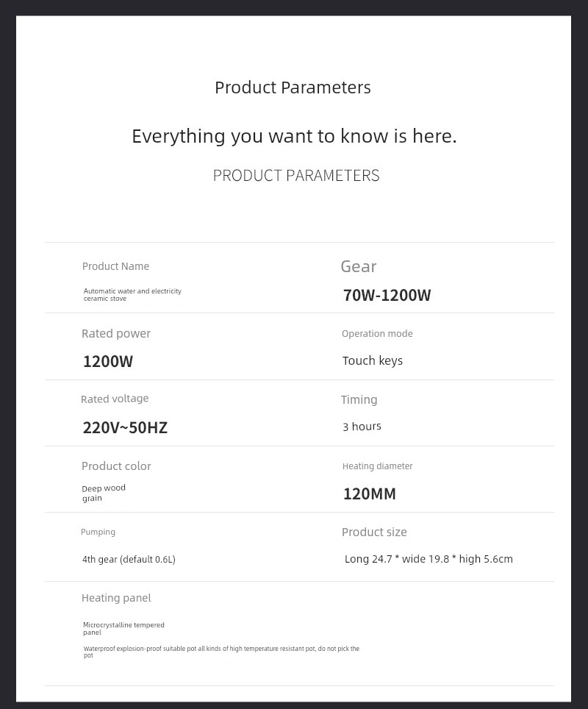Click the Gear label
This screenshot has width=588, height=709.
click(x=358, y=266)
